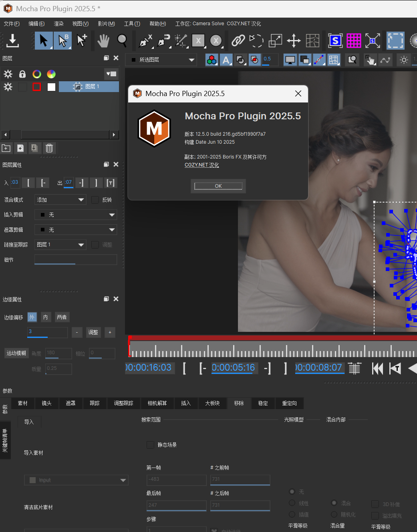
Task: Select the Scale tool icon
Action: 275,40
